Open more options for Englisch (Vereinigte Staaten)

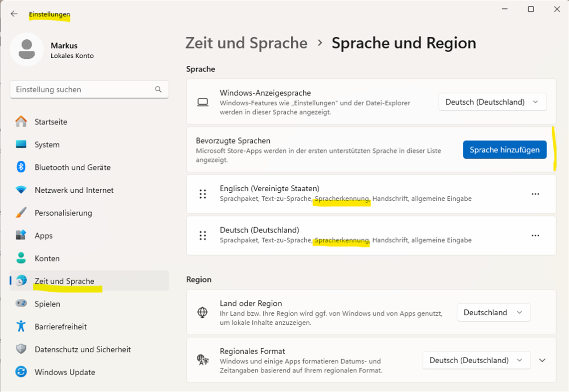coord(535,194)
